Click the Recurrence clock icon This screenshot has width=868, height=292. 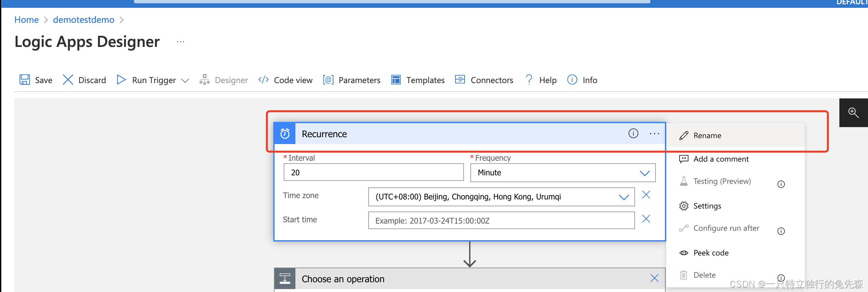285,134
